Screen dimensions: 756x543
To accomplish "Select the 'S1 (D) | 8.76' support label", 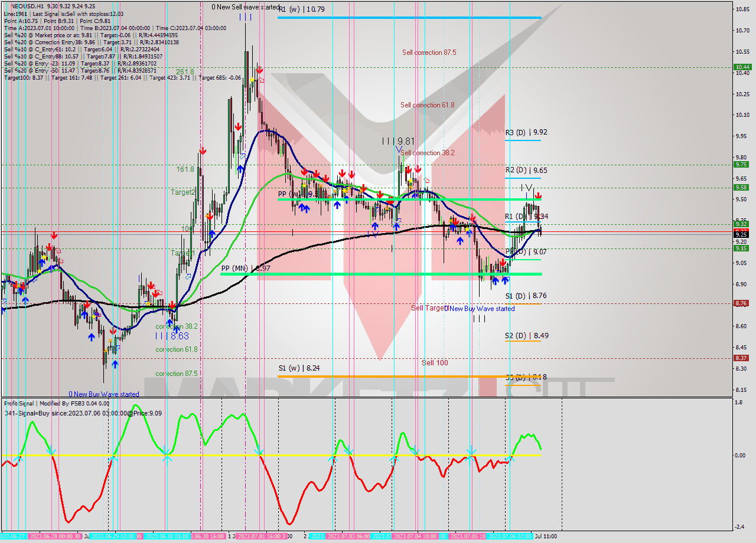I will [526, 296].
